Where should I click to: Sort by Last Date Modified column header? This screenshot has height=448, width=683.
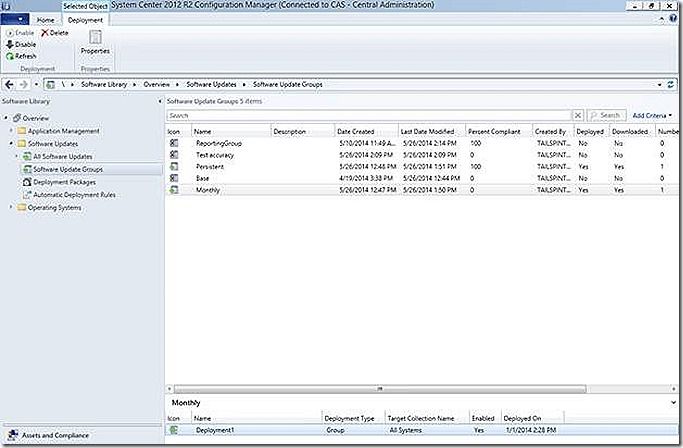pos(432,131)
